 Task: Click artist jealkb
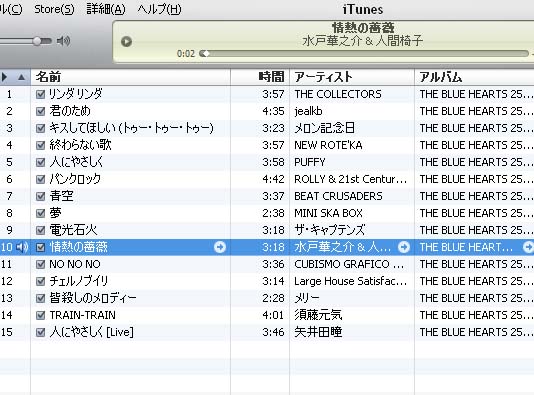[x=308, y=111]
